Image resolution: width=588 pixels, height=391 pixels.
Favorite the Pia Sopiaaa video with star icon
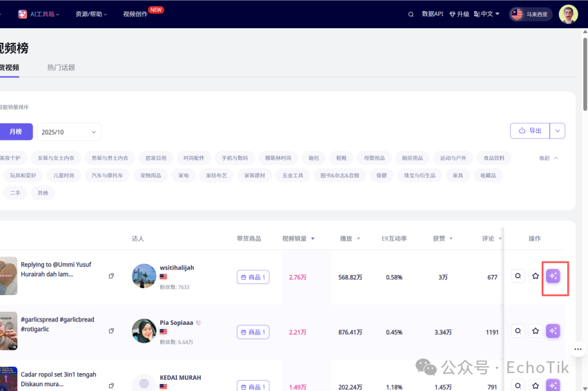[x=536, y=331]
